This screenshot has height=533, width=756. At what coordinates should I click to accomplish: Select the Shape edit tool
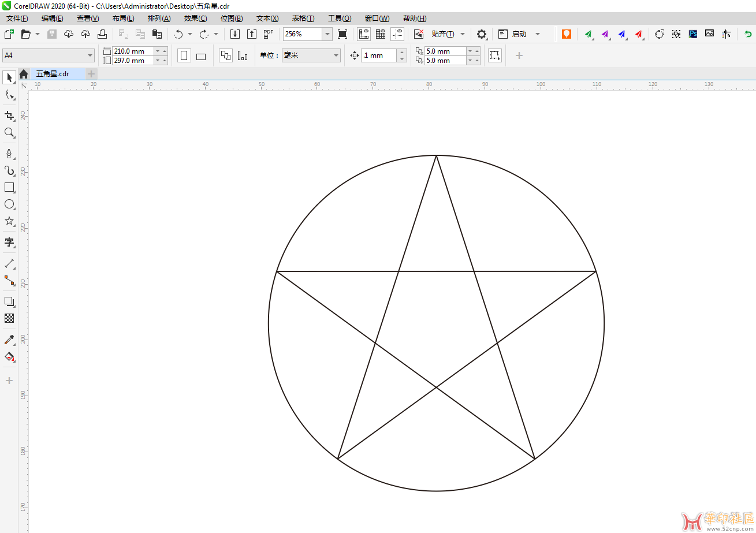coord(9,95)
